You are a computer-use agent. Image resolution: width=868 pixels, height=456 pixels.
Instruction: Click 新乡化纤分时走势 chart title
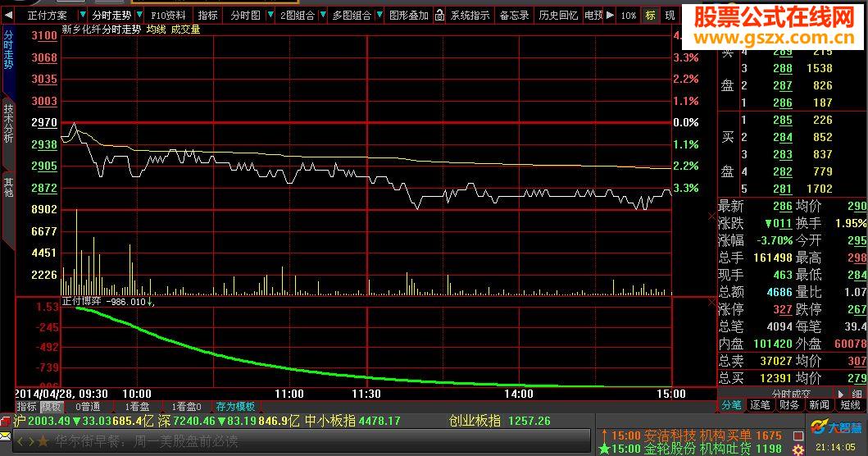pyautogui.click(x=102, y=30)
